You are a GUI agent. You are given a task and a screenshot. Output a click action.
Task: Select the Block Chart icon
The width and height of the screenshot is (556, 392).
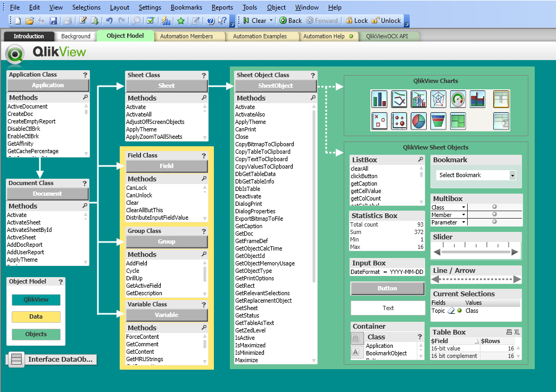point(458,121)
